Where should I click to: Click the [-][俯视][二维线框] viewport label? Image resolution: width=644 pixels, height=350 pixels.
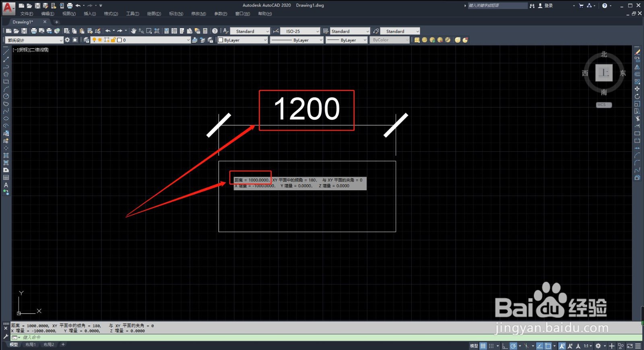(31, 50)
